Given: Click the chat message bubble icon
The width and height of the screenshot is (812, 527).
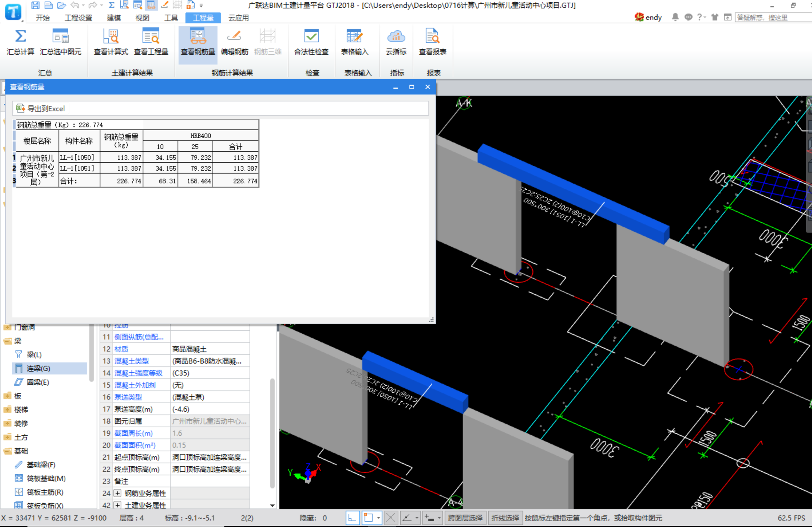Looking at the screenshot, I should tap(688, 17).
